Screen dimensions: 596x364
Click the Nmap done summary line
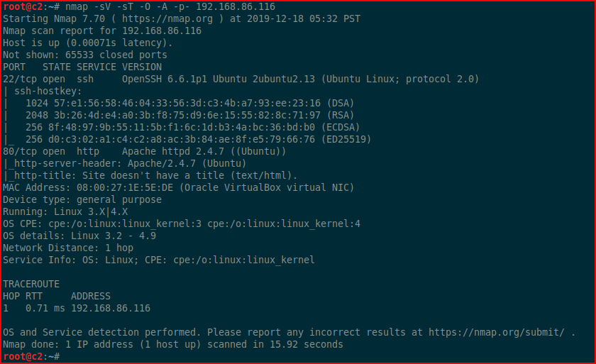pos(173,345)
